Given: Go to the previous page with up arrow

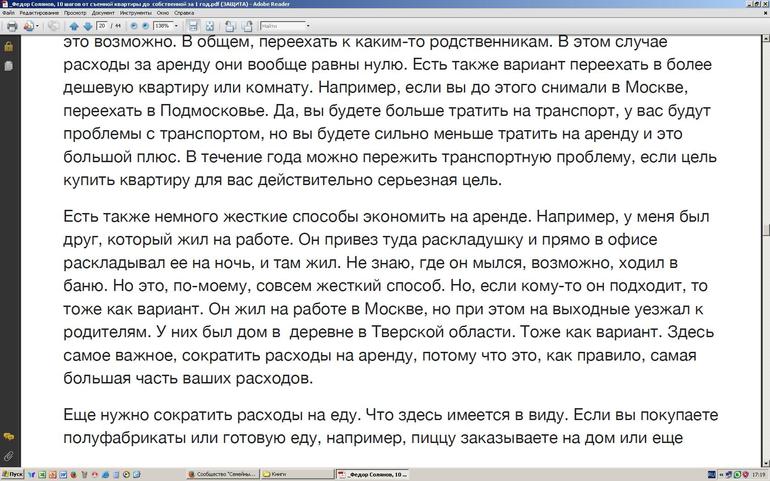Looking at the screenshot, I should [73, 26].
